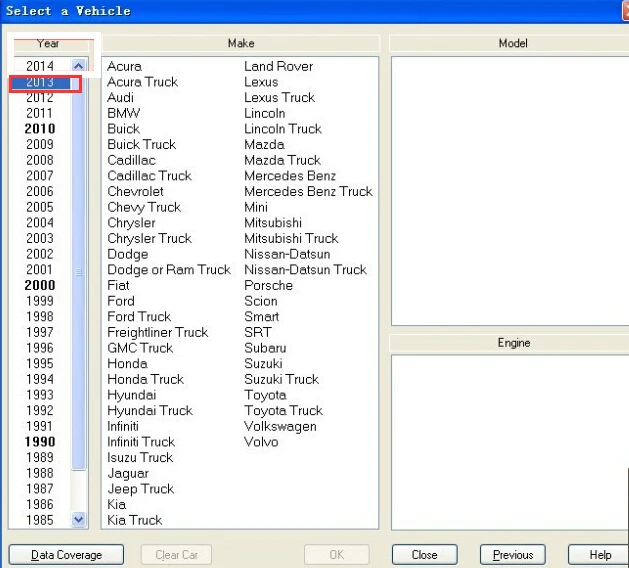Select Mini make
Screen dimensions: 629x568
coord(256,207)
